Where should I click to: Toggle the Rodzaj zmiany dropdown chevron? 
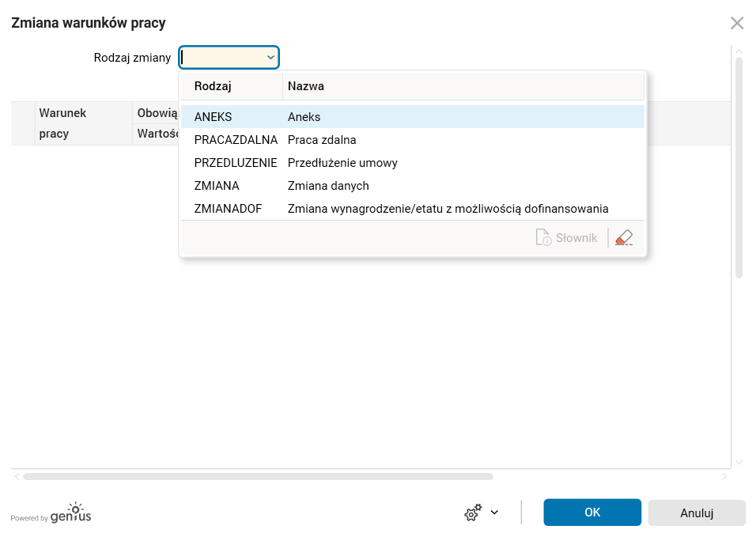(270, 57)
